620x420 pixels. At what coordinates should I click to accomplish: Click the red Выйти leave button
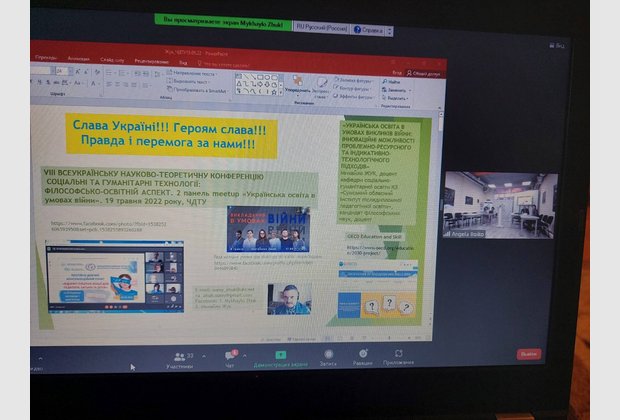(x=529, y=353)
